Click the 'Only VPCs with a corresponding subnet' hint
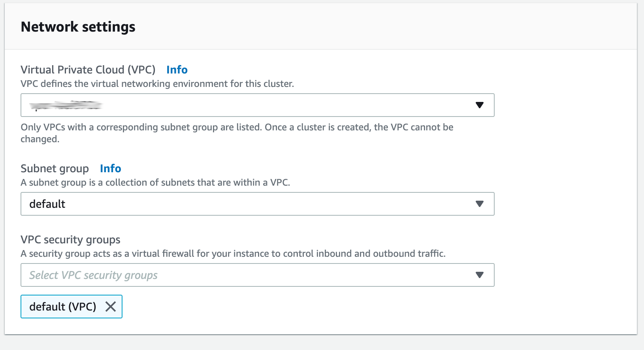Image resolution: width=644 pixels, height=350 pixels. pos(237,133)
